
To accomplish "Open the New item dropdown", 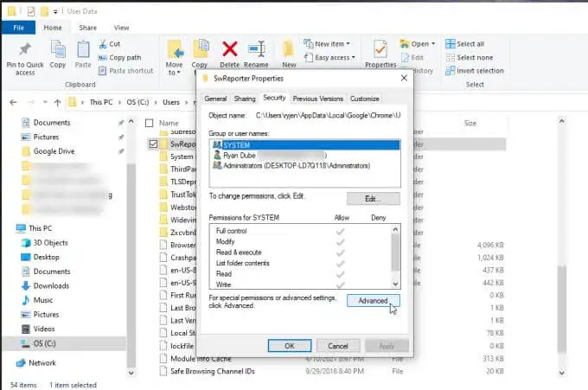I will [x=327, y=44].
